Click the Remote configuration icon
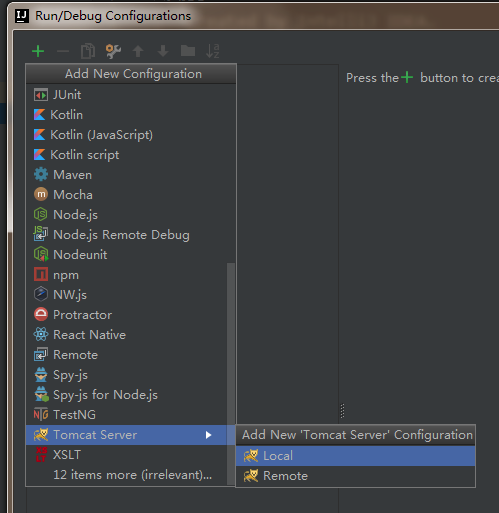This screenshot has height=513, width=499. tap(41, 355)
